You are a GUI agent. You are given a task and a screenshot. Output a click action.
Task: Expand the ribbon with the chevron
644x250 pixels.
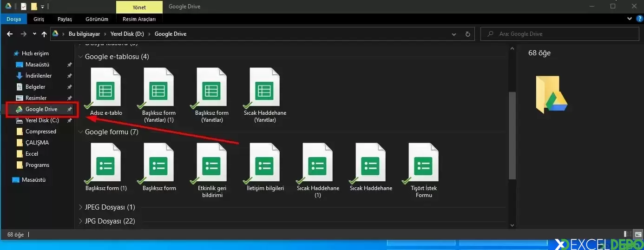point(630,19)
